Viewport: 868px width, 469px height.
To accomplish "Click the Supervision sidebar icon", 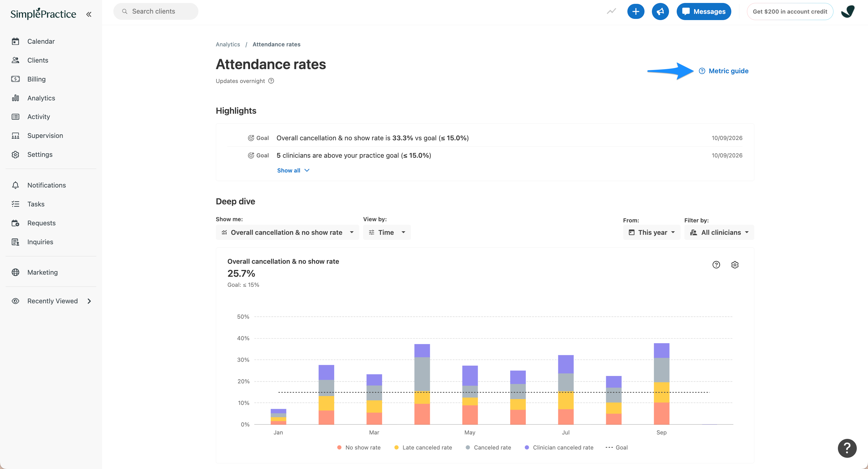I will 15,136.
